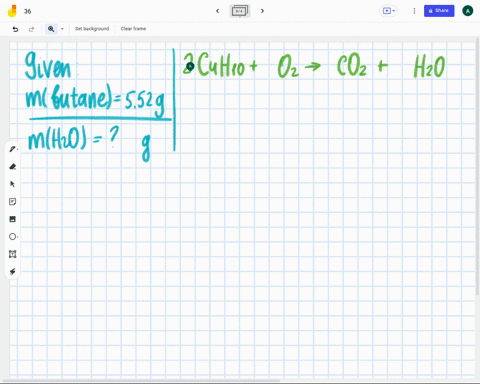Click Set background
The width and height of the screenshot is (480, 384).
92,29
